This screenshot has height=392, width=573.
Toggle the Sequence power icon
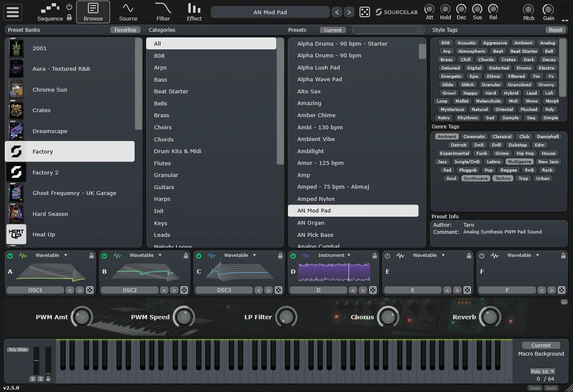[69, 7]
